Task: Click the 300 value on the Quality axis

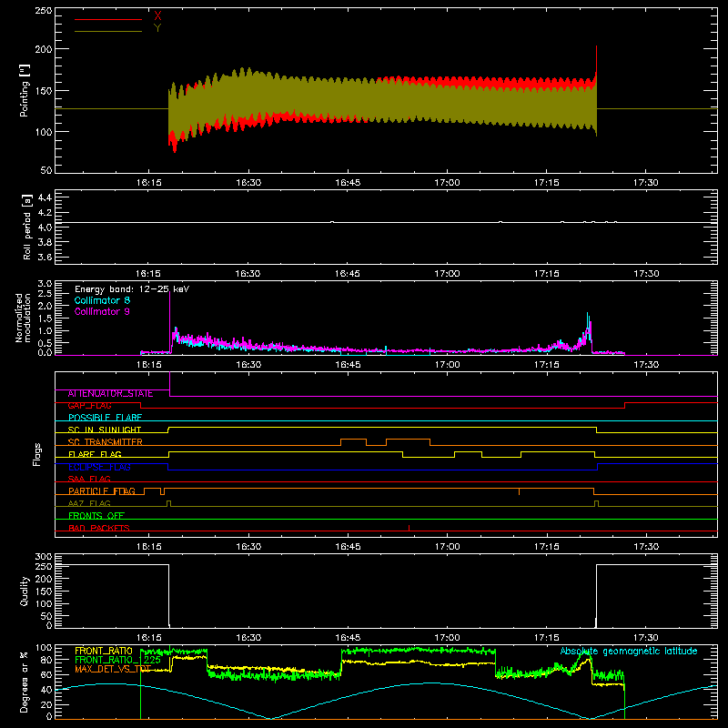Action: [44, 556]
